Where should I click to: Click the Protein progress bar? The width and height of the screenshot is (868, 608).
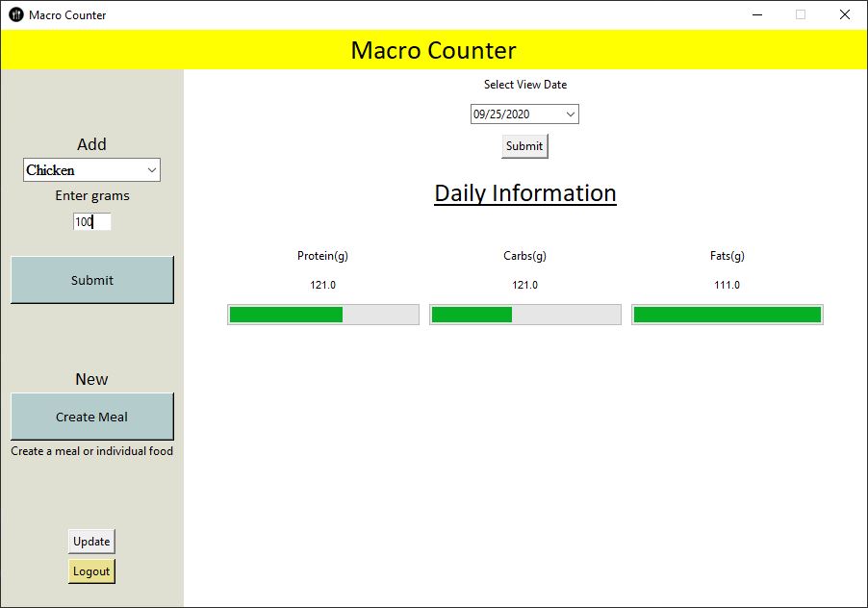(323, 315)
